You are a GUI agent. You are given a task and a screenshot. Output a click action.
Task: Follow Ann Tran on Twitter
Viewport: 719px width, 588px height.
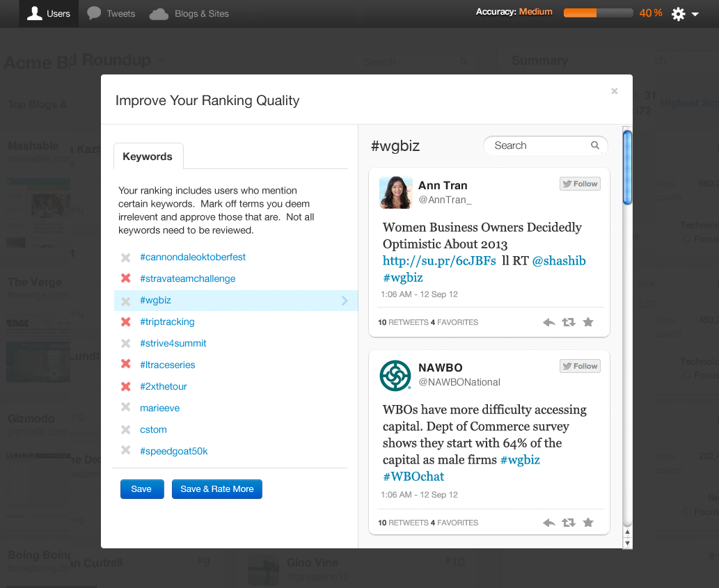click(580, 184)
